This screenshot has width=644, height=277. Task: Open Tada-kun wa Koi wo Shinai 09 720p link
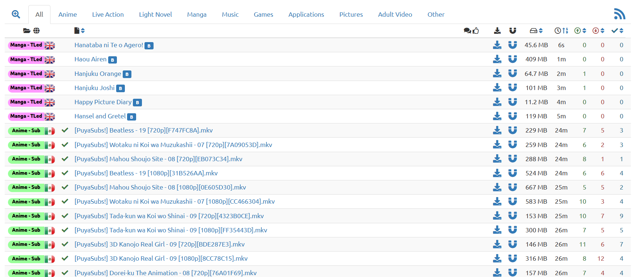click(169, 216)
